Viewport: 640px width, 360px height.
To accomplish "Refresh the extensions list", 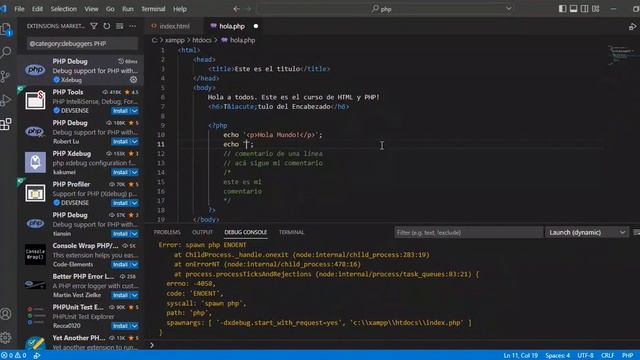I will 107,26.
